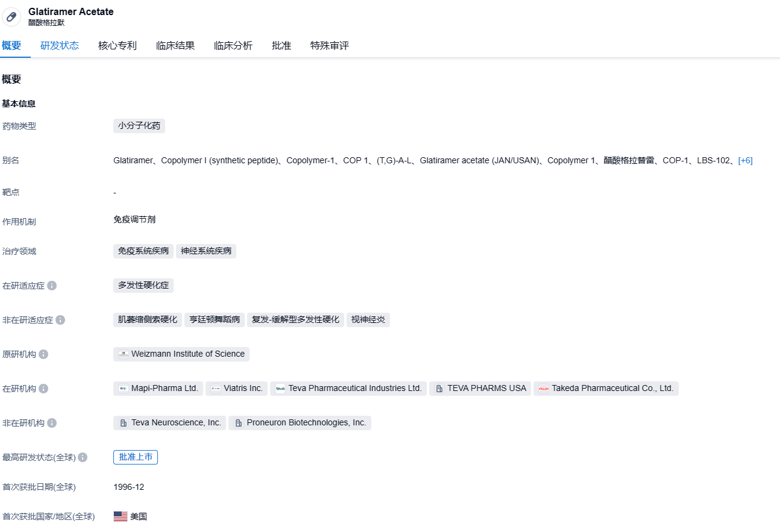Click info icon next to 原研机构
This screenshot has height=532, width=780.
tap(43, 354)
